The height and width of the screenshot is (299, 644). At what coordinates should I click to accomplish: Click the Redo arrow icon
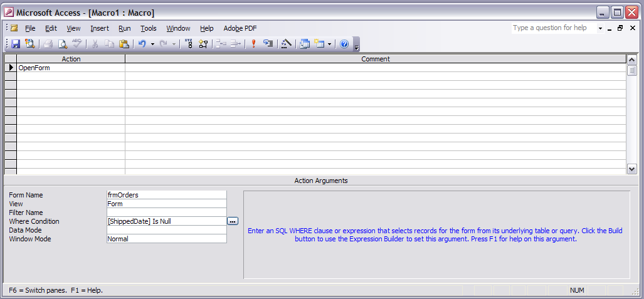163,44
